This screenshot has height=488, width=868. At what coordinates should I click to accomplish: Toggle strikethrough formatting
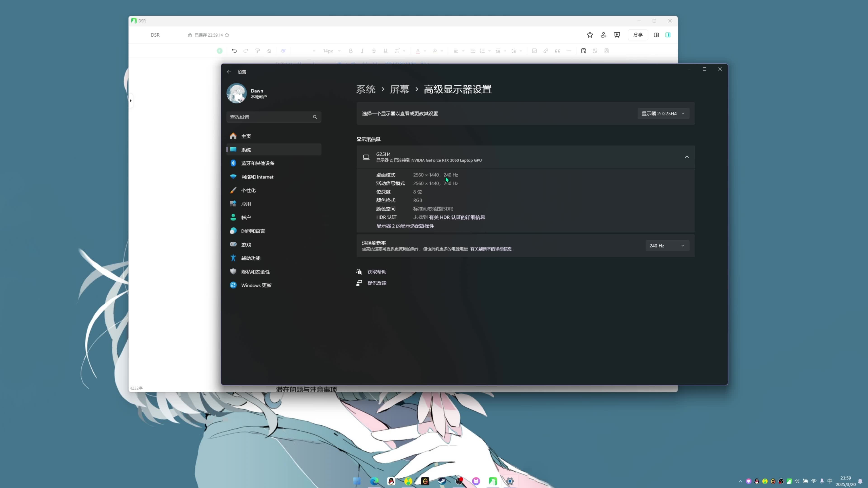click(x=374, y=51)
